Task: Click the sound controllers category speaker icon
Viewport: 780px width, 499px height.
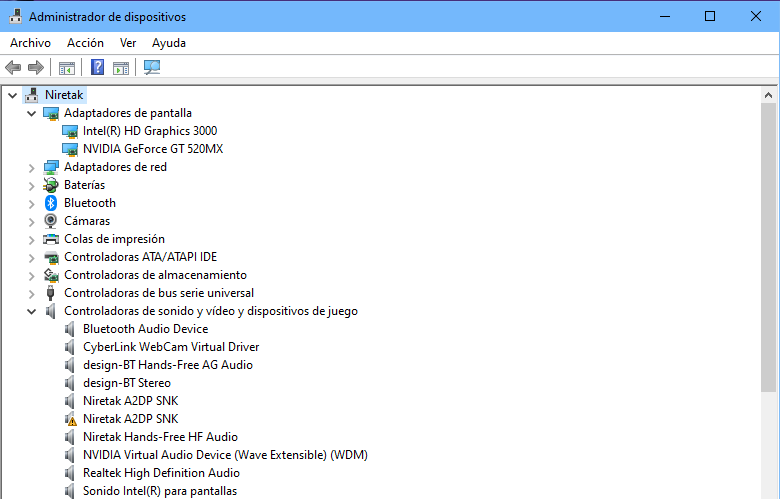Action: click(50, 311)
